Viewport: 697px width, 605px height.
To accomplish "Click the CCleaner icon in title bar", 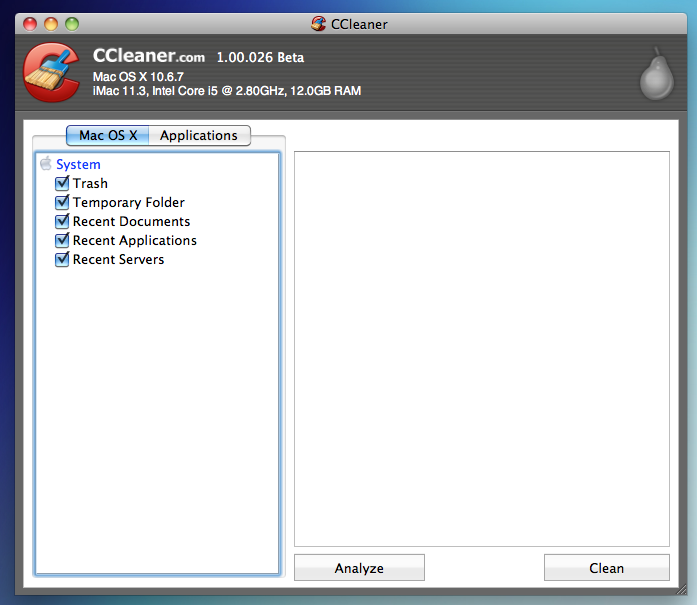I will [318, 24].
